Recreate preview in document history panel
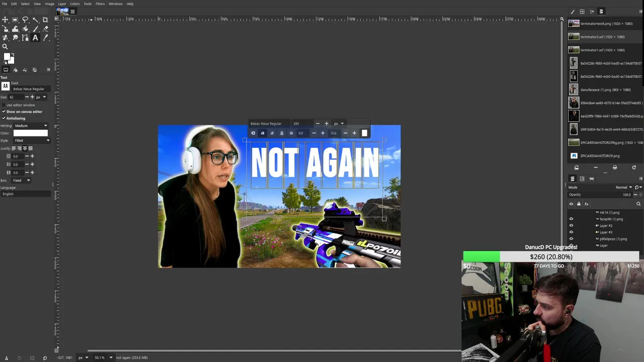Viewport: 644px width, 362px height. [x=634, y=167]
